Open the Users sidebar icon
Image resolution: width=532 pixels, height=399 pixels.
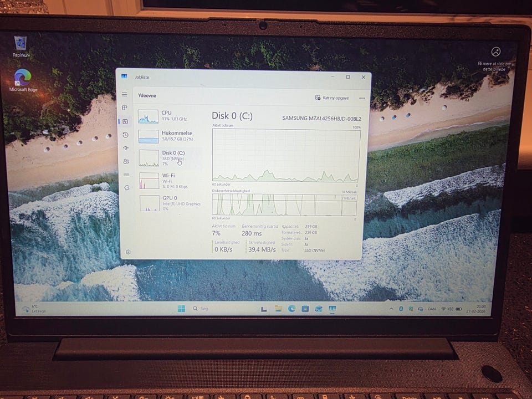pyautogui.click(x=126, y=161)
